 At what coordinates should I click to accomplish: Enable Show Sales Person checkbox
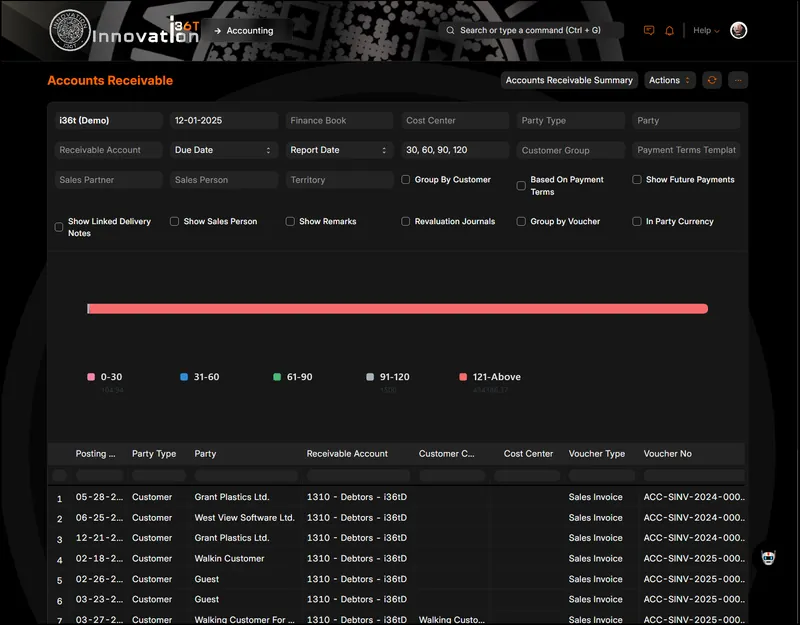[x=174, y=221]
